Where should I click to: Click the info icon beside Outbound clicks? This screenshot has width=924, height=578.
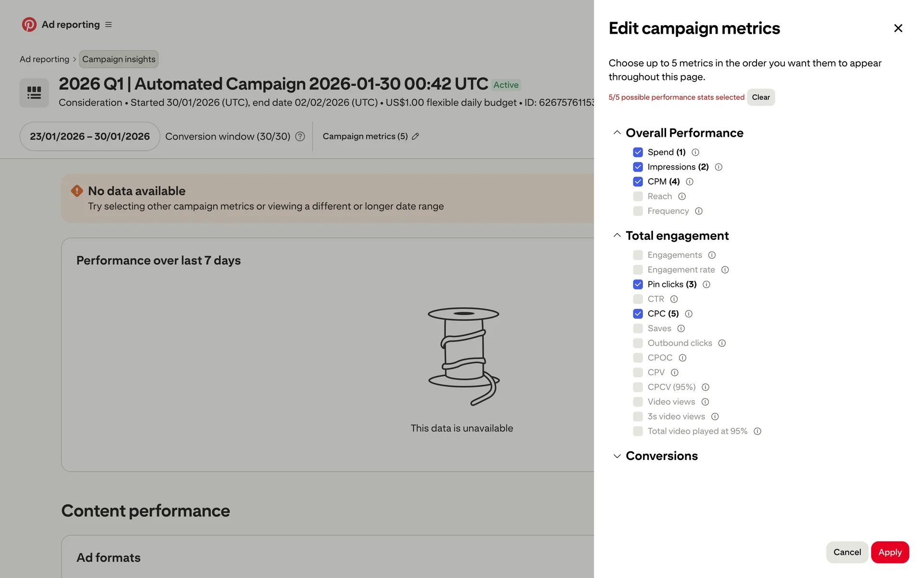pyautogui.click(x=721, y=343)
